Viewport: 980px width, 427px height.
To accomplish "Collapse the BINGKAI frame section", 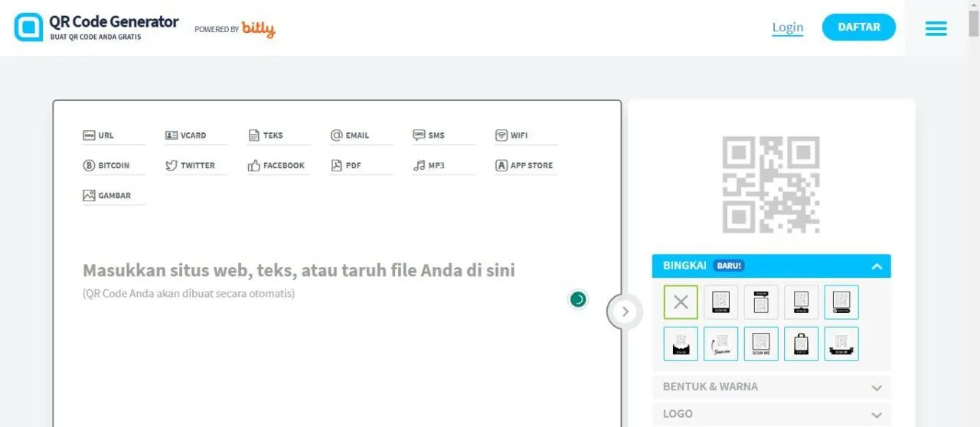I will (877, 266).
